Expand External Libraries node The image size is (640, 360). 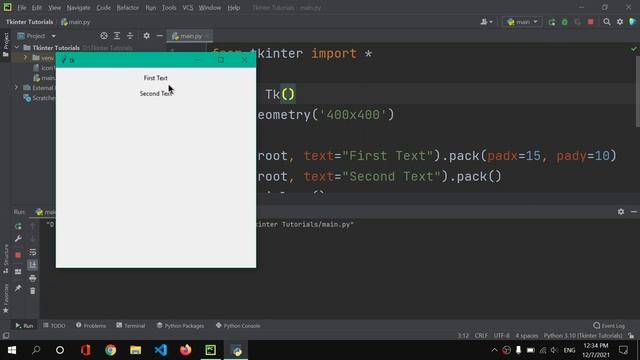click(x=17, y=87)
